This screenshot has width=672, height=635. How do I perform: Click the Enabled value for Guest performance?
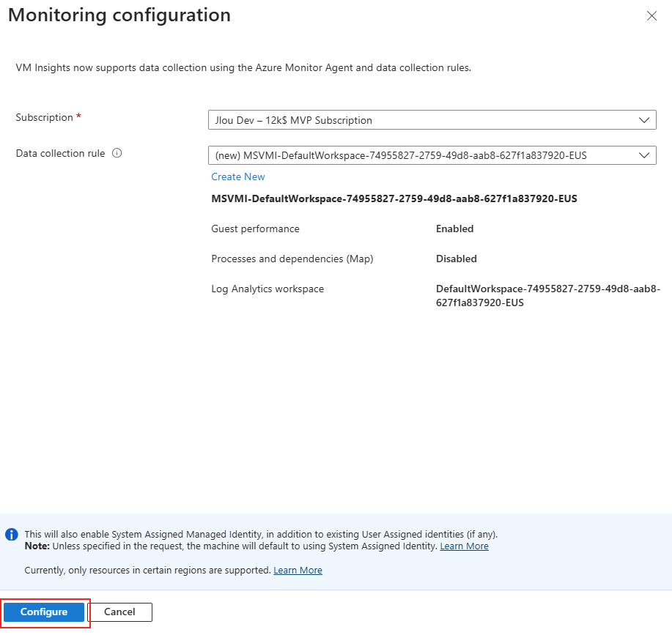[x=454, y=229]
